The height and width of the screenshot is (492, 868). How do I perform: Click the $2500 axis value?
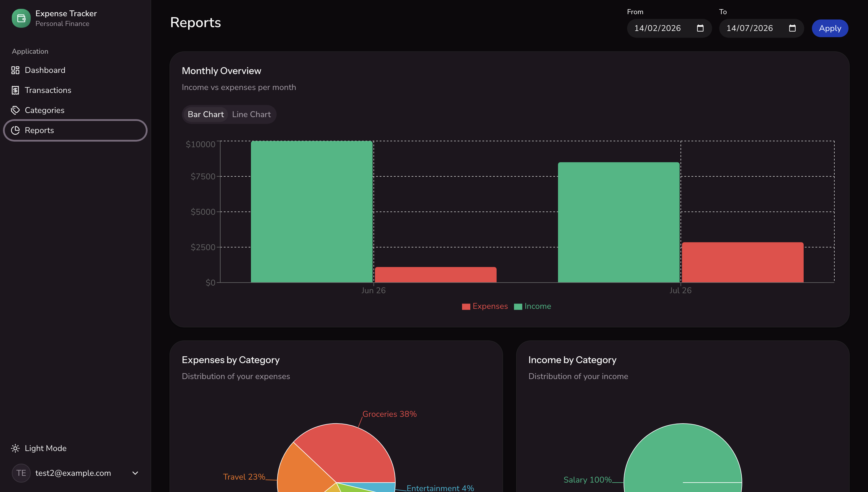pos(203,247)
